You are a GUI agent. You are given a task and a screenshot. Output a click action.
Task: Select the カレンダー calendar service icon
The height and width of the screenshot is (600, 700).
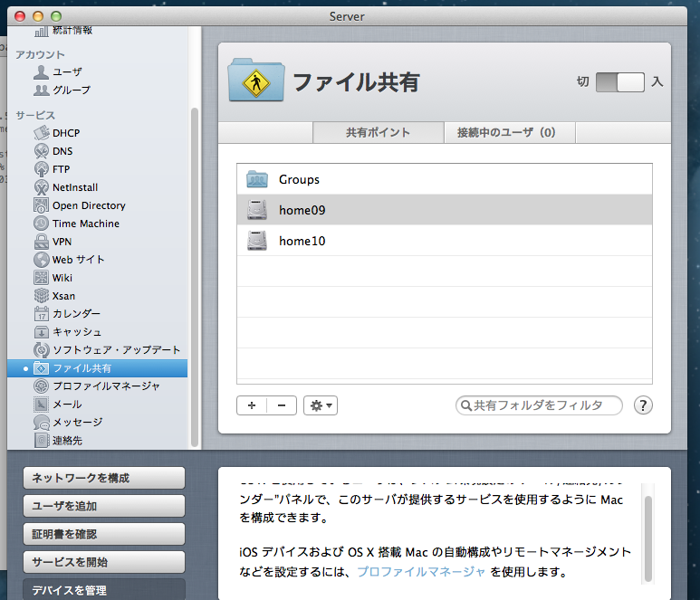point(41,314)
